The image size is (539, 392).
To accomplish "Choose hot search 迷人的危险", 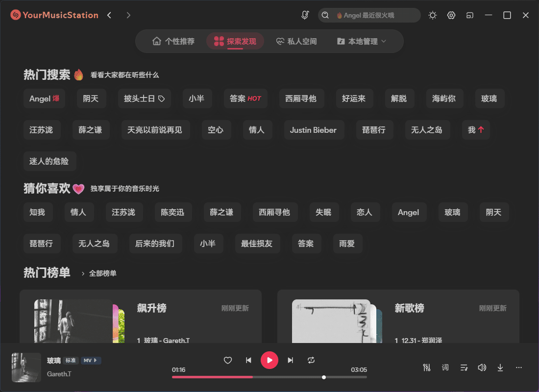I will tap(49, 161).
